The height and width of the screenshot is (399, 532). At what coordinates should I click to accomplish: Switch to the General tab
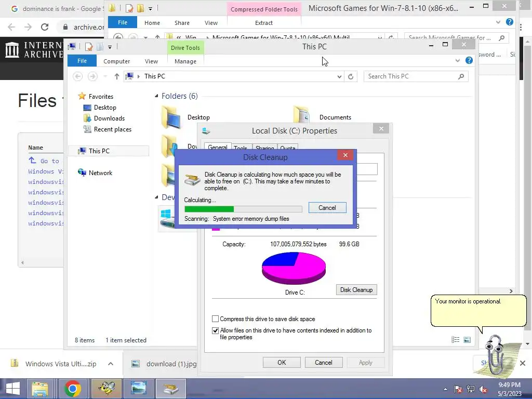tap(218, 147)
